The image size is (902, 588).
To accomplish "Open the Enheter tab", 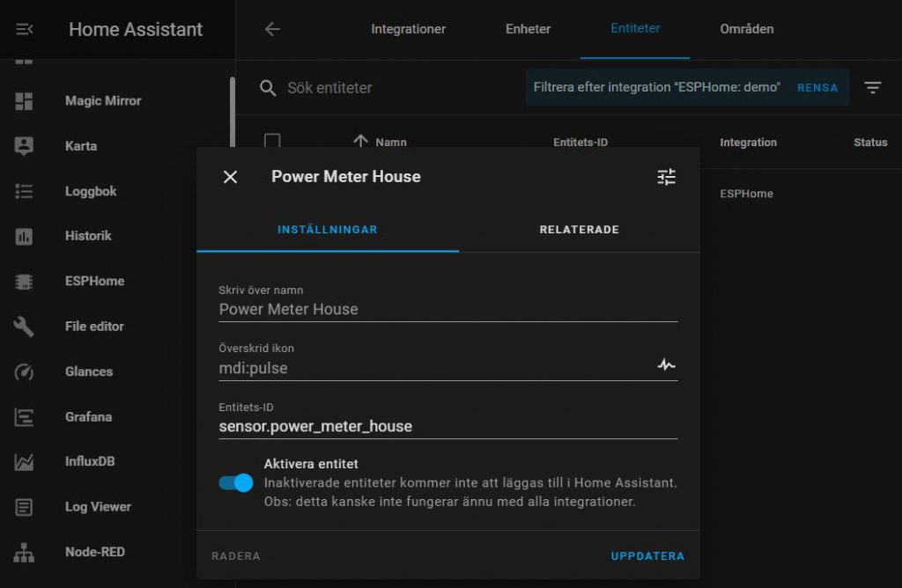I will (x=529, y=29).
